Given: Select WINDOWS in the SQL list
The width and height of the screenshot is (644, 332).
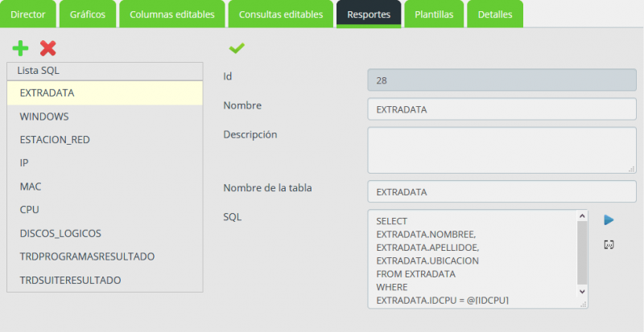Looking at the screenshot, I should tap(105, 116).
